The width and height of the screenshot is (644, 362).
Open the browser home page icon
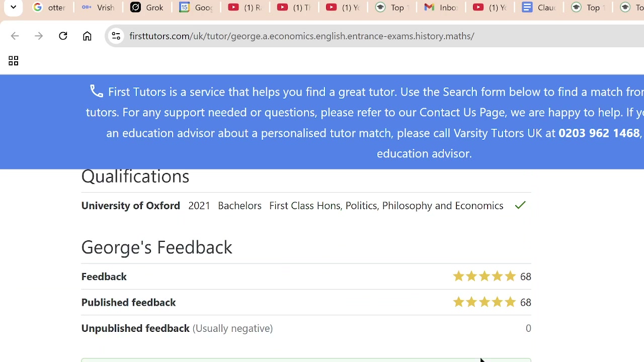click(87, 36)
